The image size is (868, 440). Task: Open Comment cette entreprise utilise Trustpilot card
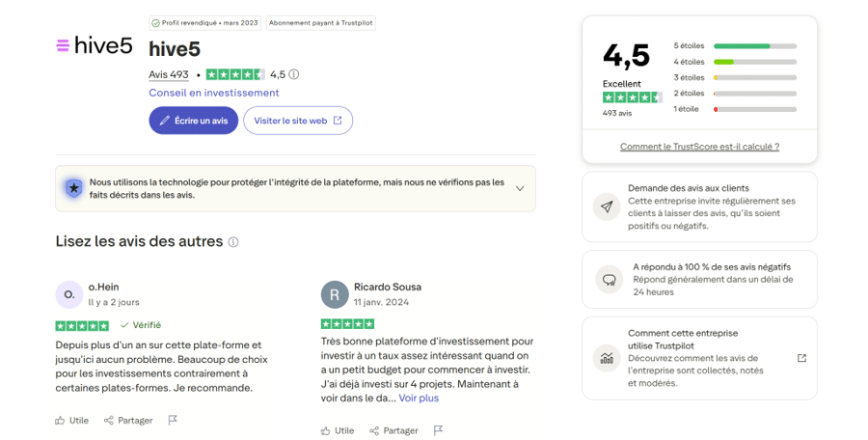[x=699, y=358]
